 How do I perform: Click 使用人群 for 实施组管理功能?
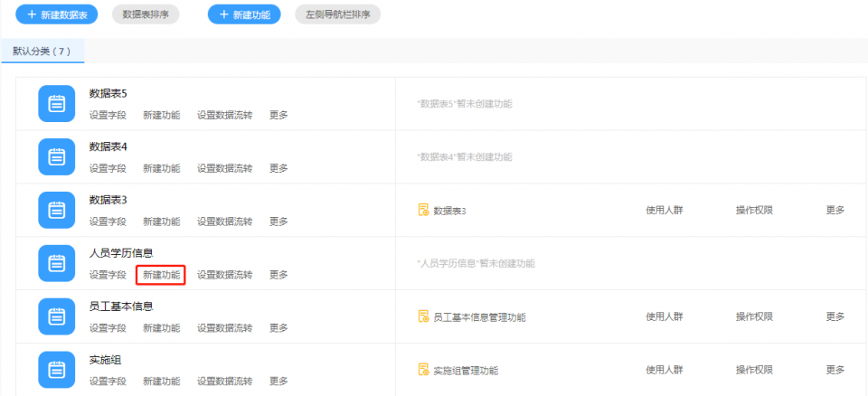(665, 370)
